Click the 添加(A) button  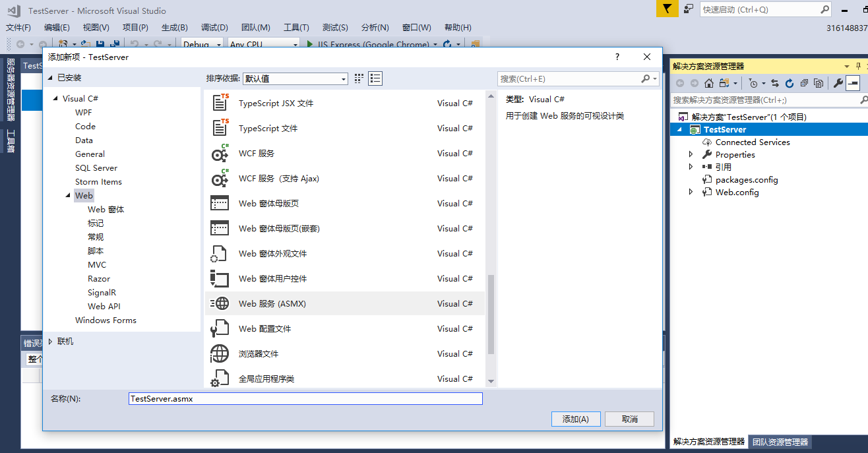tap(576, 419)
